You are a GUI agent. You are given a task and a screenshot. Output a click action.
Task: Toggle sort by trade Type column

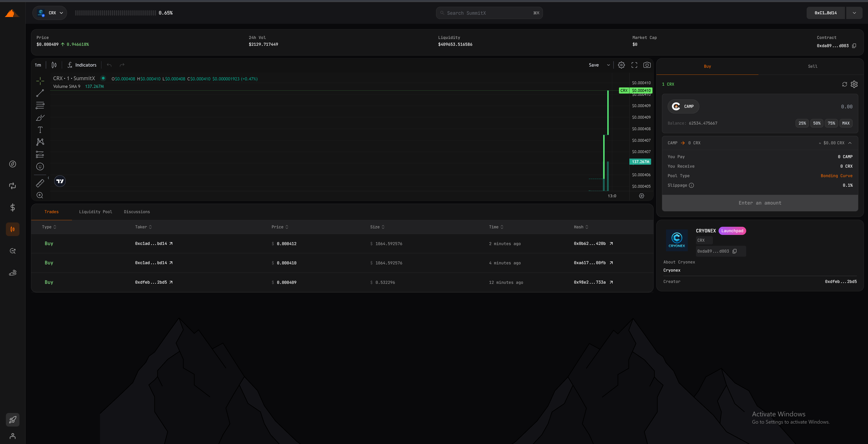click(x=49, y=227)
